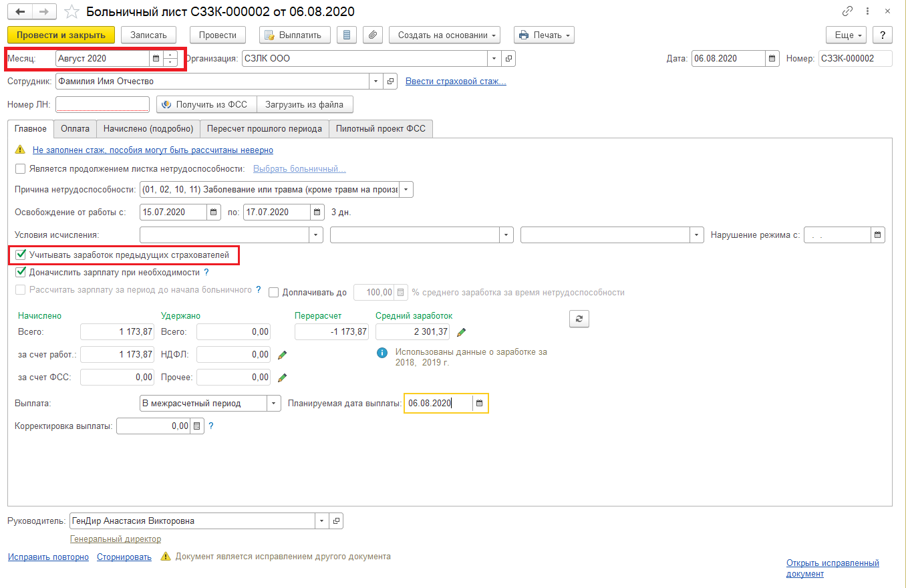Click Выплатить button
This screenshot has height=588, width=906.
tap(295, 35)
